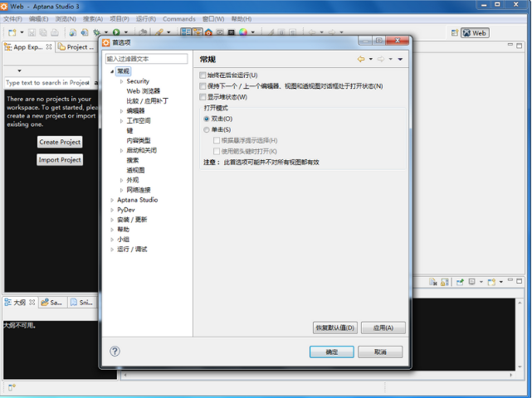Image resolution: width=532 pixels, height=398 pixels.
Task: Click the color wheel theme icon
Action: click(243, 32)
